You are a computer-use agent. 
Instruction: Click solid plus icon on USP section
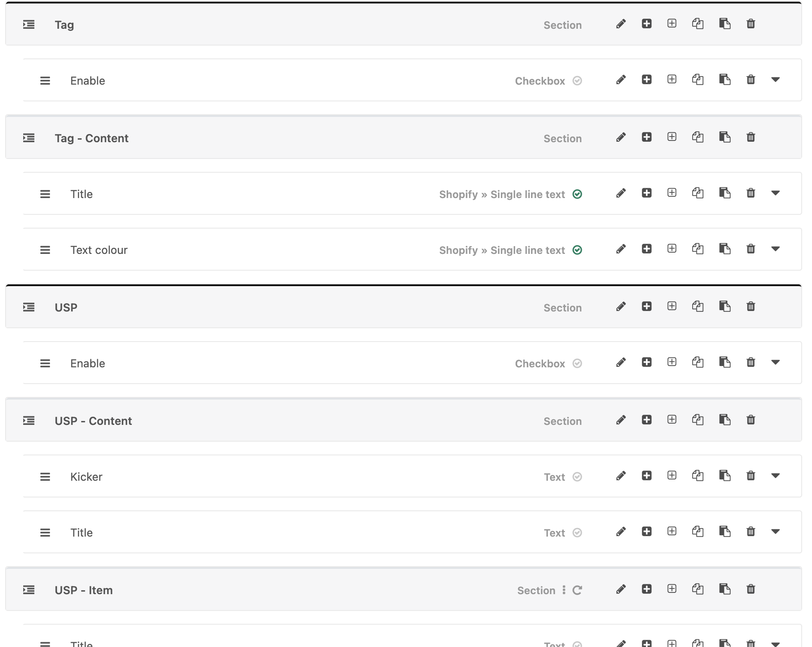click(647, 307)
